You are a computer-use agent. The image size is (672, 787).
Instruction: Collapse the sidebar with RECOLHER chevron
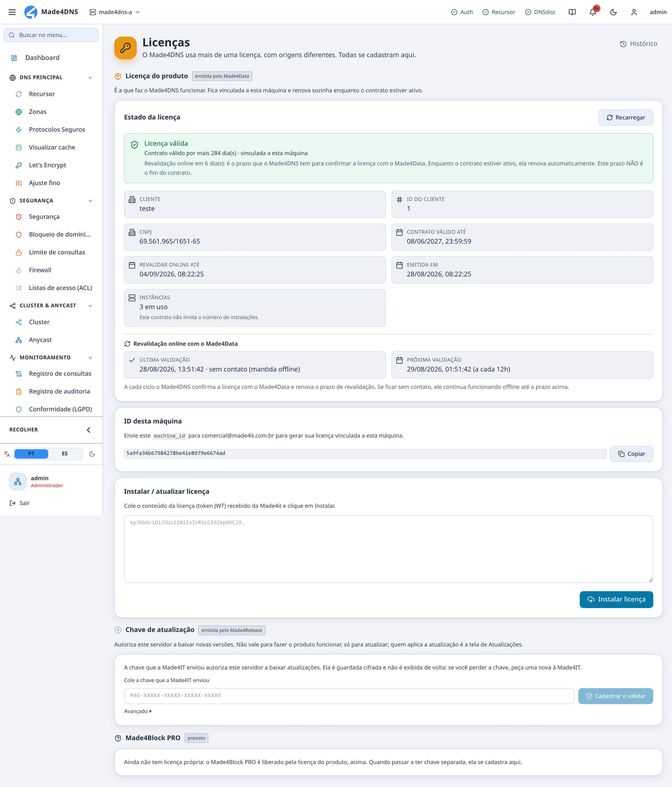tap(89, 430)
